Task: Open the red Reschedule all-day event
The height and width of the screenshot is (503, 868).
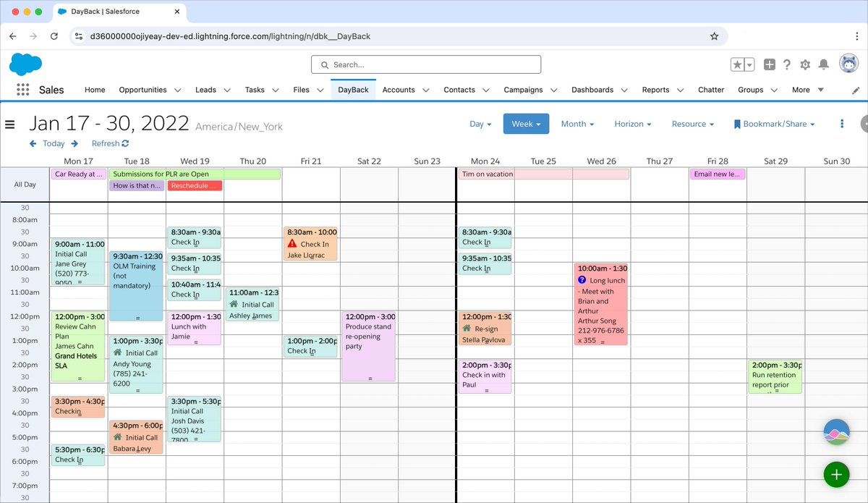Action: [x=195, y=186]
